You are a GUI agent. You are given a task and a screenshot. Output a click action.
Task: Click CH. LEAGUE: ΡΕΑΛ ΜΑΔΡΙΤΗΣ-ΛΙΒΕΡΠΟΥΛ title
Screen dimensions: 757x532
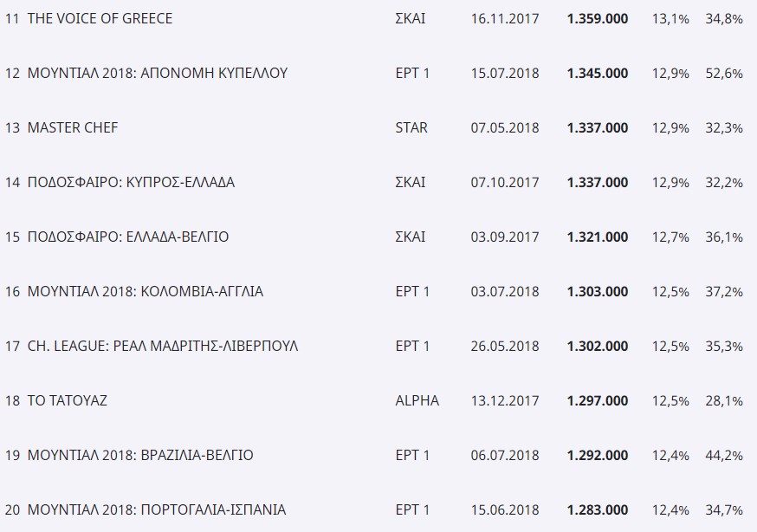[x=163, y=346]
